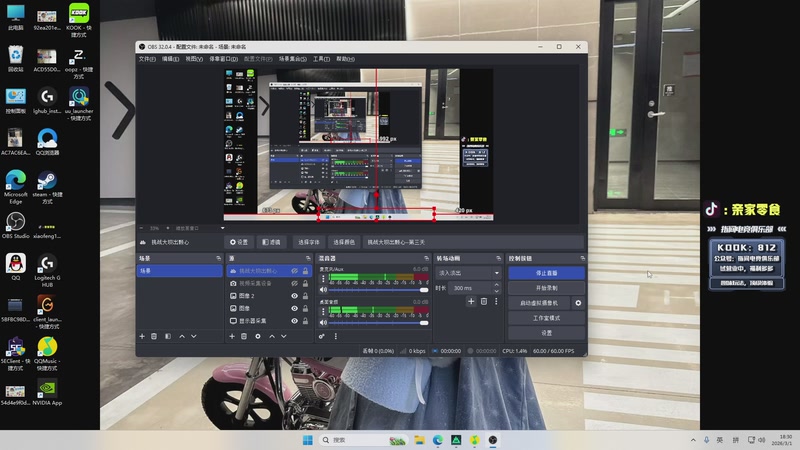Move the selected source up in the 源 panel
This screenshot has width=800, height=450.
click(272, 336)
